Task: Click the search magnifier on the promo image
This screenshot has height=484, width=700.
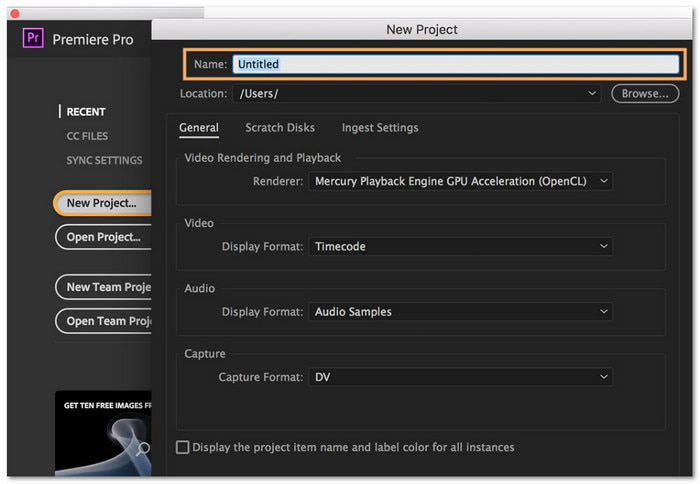Action: point(143,448)
